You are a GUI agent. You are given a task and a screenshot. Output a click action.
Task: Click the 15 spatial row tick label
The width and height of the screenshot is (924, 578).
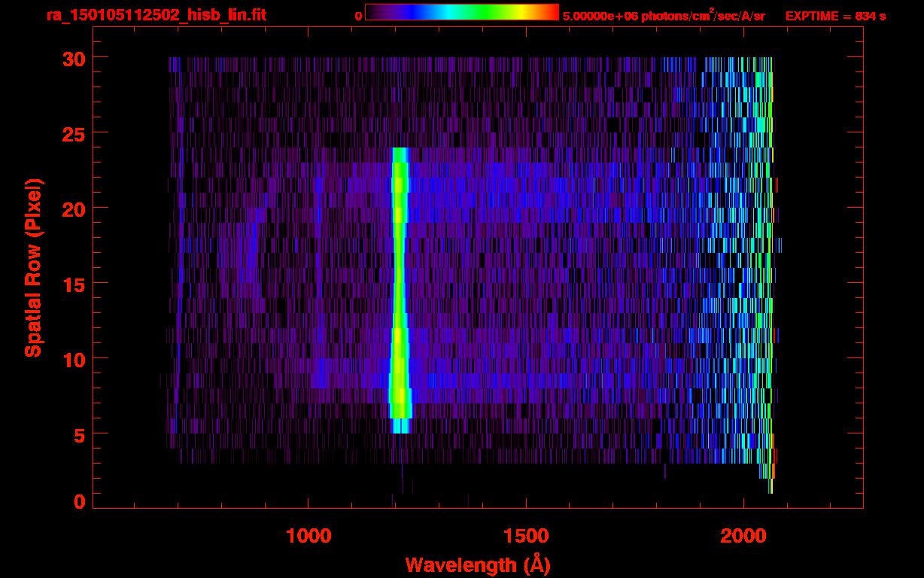73,284
